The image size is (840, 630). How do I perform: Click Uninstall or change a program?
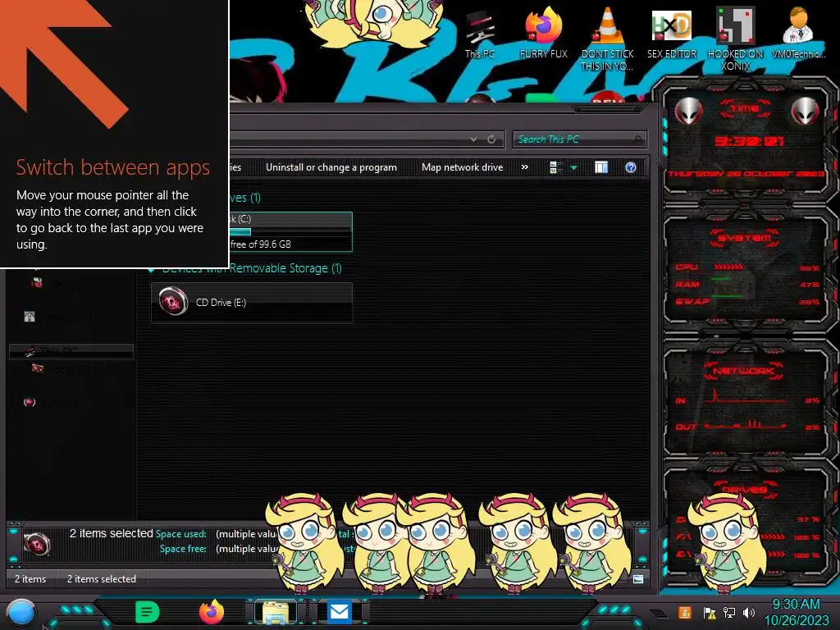(331, 167)
